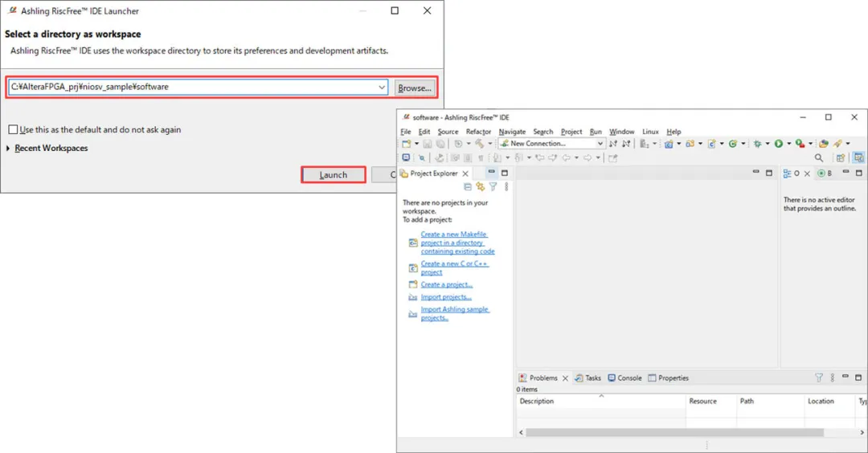Open the Help menu
The width and height of the screenshot is (868, 453).
click(674, 132)
